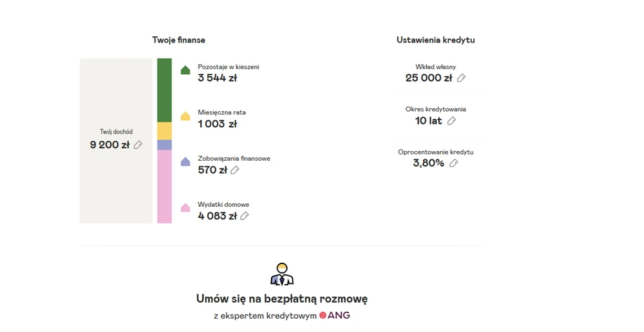Edit loan period 10 lat pencil icon
This screenshot has height=332, width=644.
pos(451,121)
